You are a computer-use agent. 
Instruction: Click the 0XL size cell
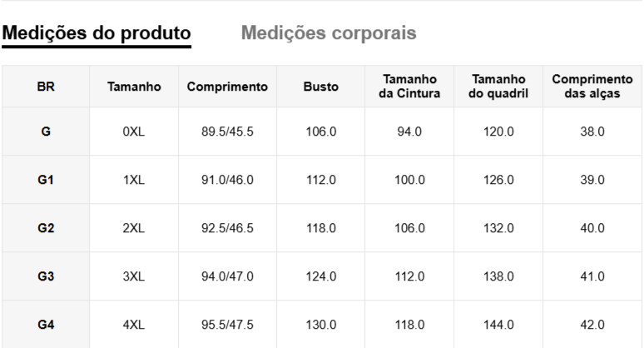[134, 132]
